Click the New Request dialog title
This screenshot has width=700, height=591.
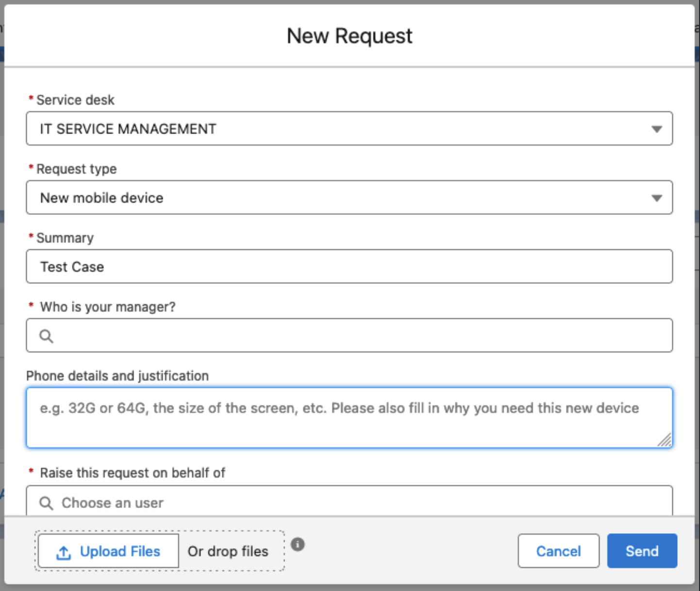point(350,36)
